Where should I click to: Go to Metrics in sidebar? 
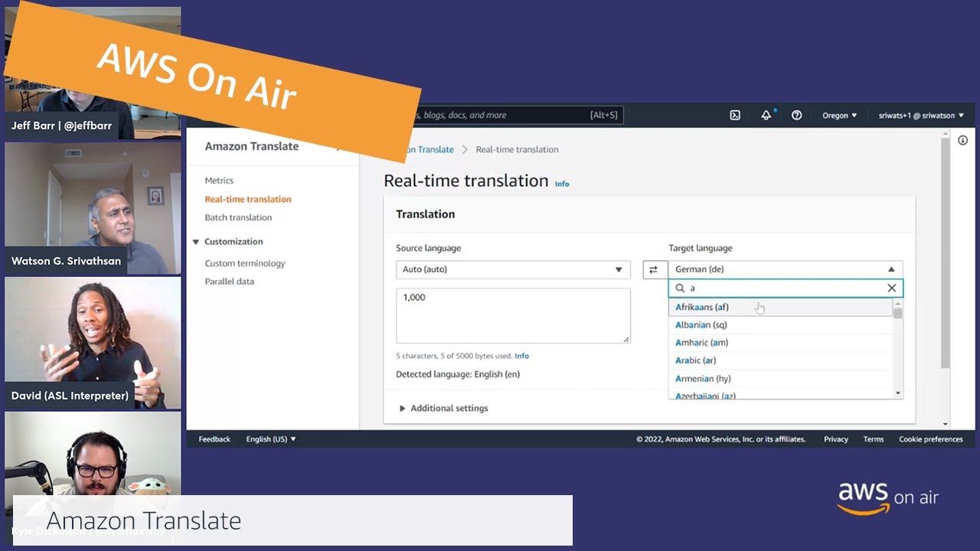coord(219,181)
